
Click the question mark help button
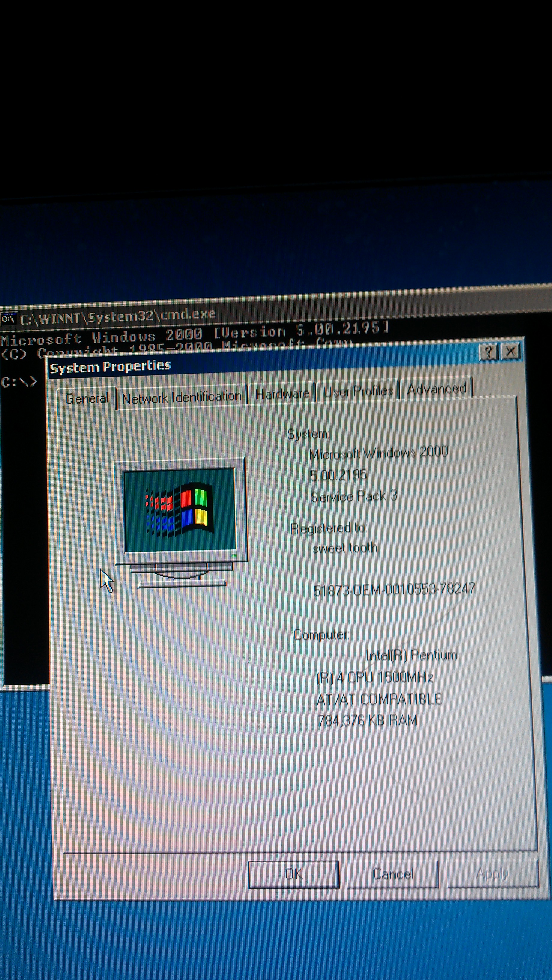tap(488, 352)
